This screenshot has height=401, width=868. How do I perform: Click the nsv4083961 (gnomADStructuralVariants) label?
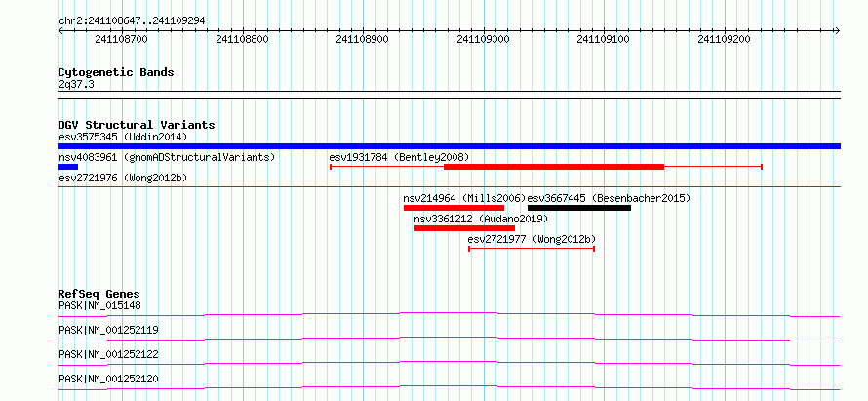[167, 157]
